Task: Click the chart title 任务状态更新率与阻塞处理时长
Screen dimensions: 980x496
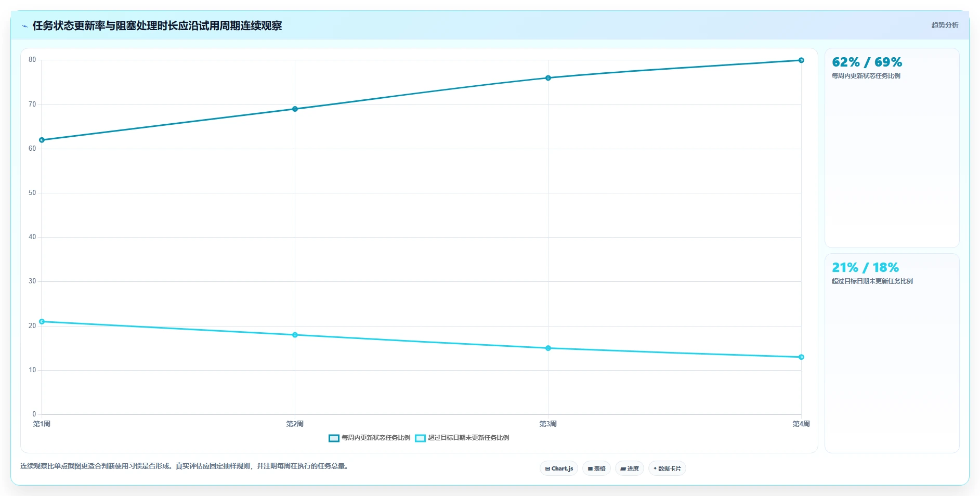Action: (157, 25)
